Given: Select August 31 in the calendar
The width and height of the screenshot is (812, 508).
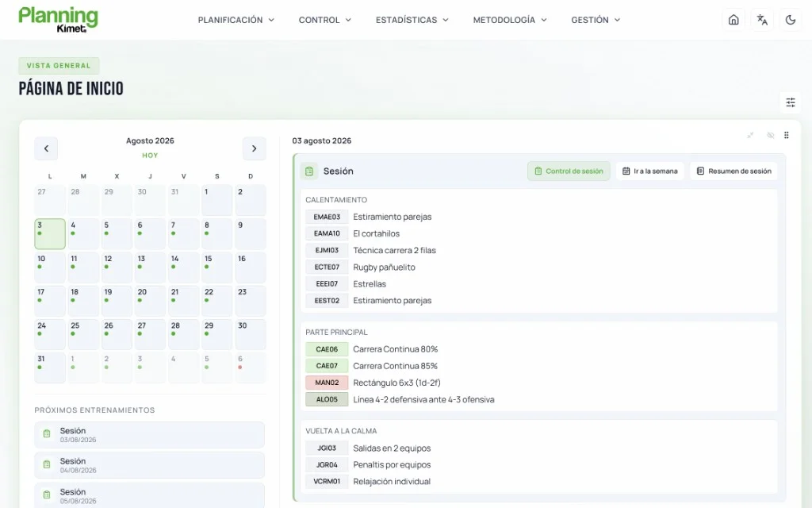Looking at the screenshot, I should pyautogui.click(x=50, y=368).
